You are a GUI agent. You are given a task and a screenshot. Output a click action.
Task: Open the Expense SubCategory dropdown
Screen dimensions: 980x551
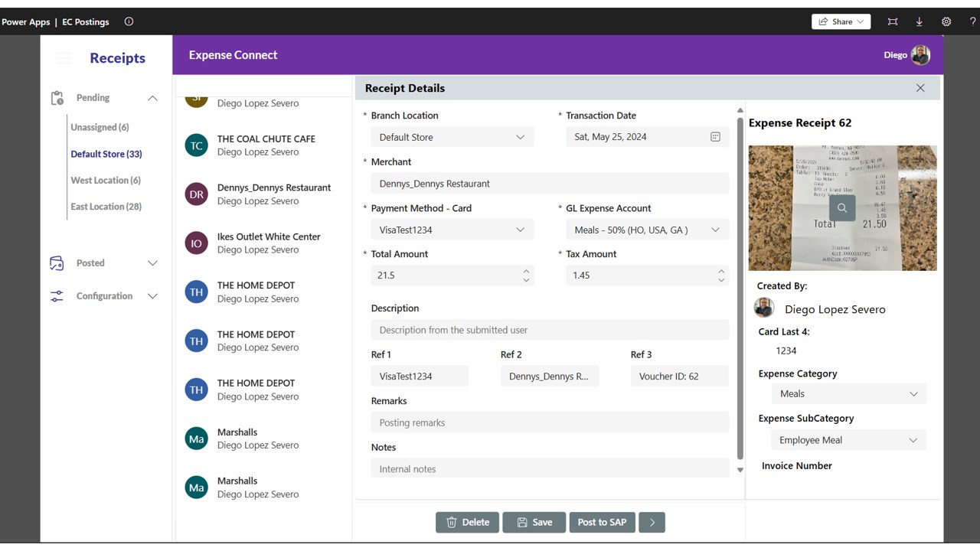pyautogui.click(x=848, y=440)
